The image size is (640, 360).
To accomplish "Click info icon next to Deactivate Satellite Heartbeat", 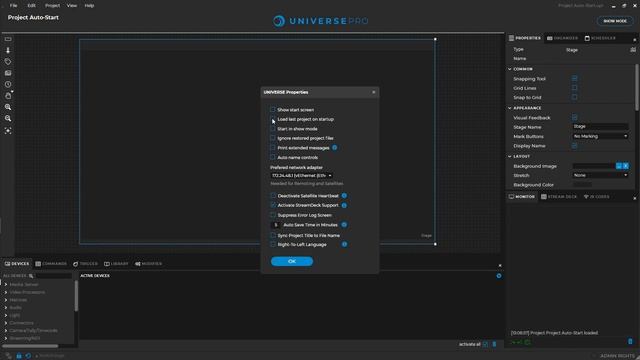I will [344, 196].
